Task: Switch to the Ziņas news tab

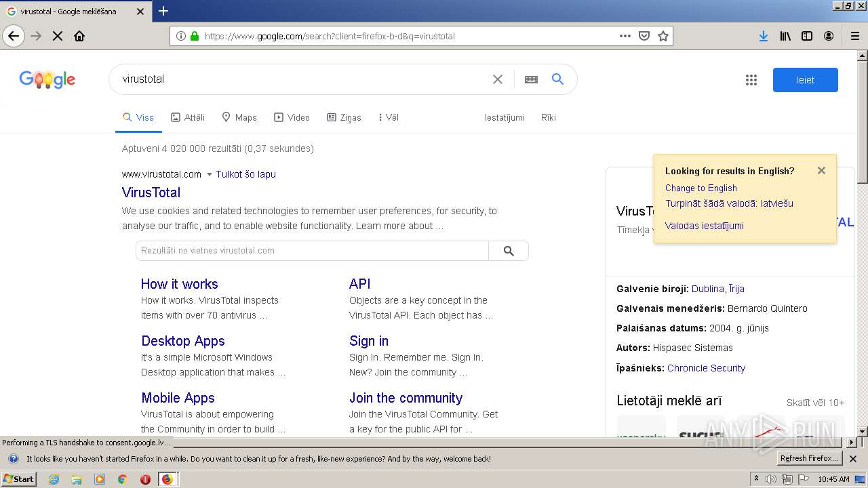Action: pos(344,117)
